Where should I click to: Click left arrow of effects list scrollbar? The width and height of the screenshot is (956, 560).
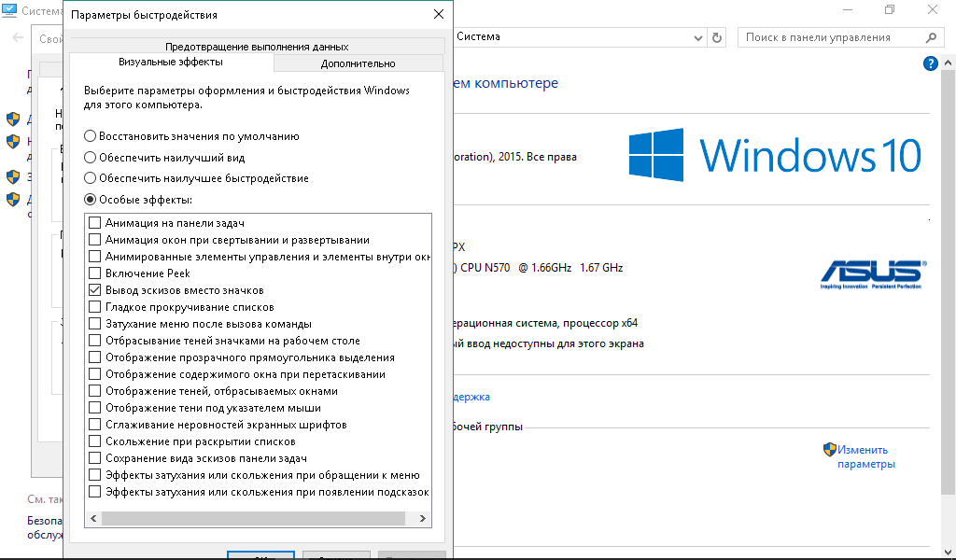pyautogui.click(x=93, y=519)
